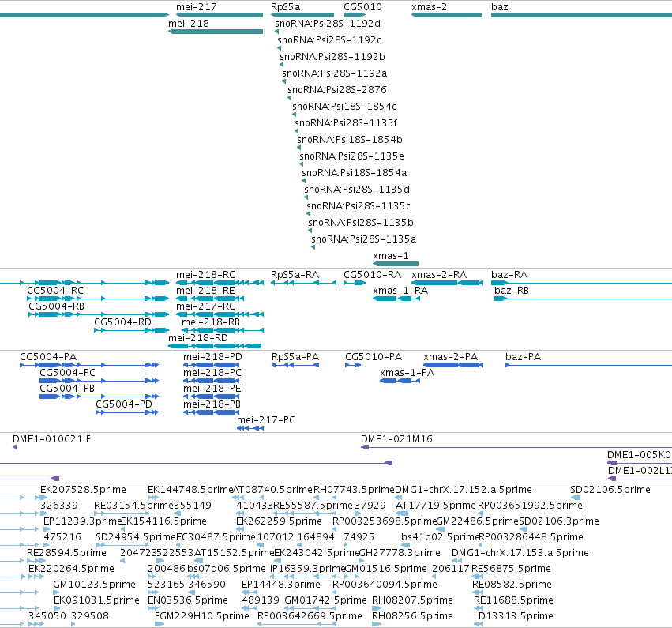Click the RH08207.5prime EST label
This screenshot has width=672, height=628.
[412, 600]
